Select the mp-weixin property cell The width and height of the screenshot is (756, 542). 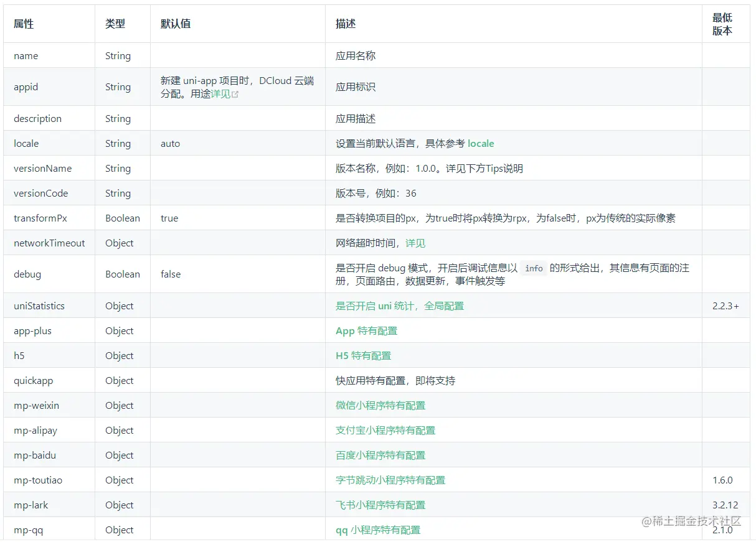pyautogui.click(x=49, y=405)
